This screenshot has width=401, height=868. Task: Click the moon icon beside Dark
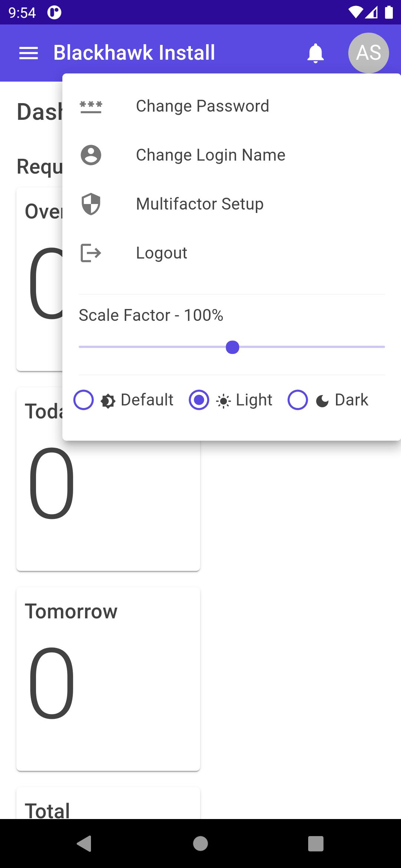pyautogui.click(x=322, y=401)
